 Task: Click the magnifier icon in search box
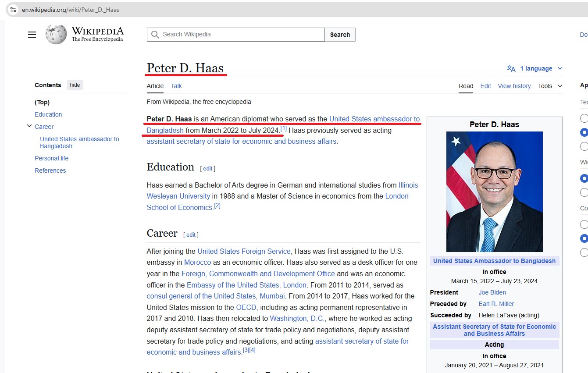coord(155,35)
